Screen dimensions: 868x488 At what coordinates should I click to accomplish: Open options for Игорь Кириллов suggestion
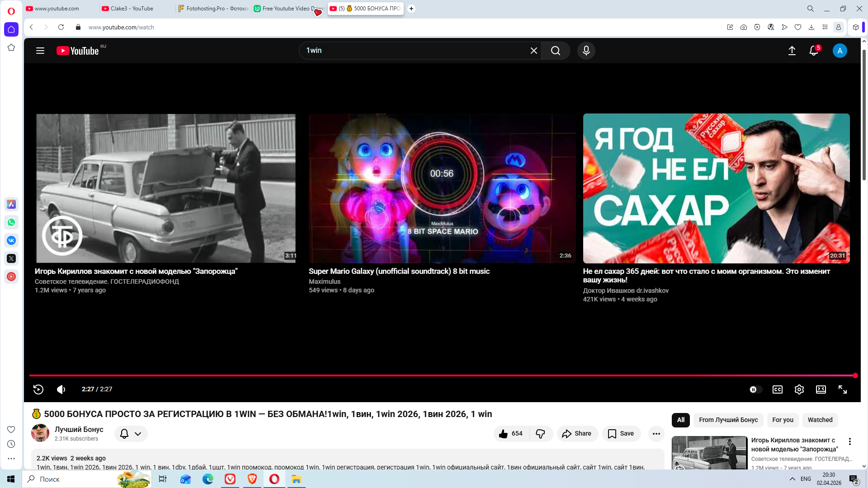(849, 441)
